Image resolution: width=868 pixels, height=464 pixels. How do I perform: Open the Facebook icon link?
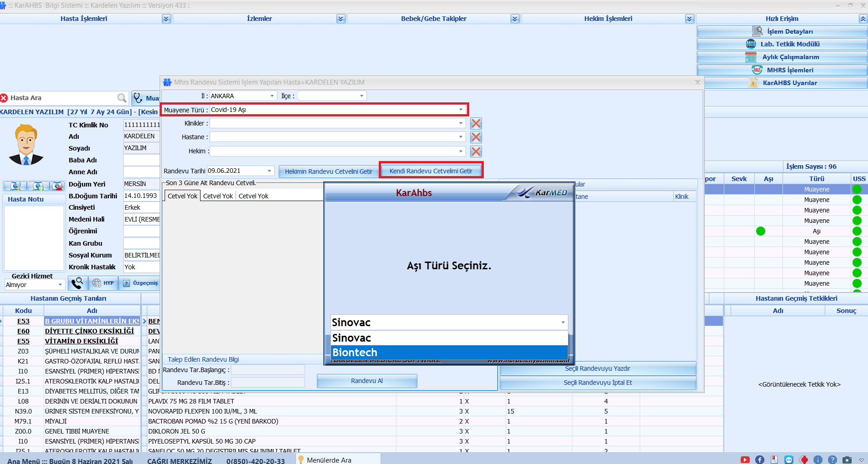(x=760, y=459)
